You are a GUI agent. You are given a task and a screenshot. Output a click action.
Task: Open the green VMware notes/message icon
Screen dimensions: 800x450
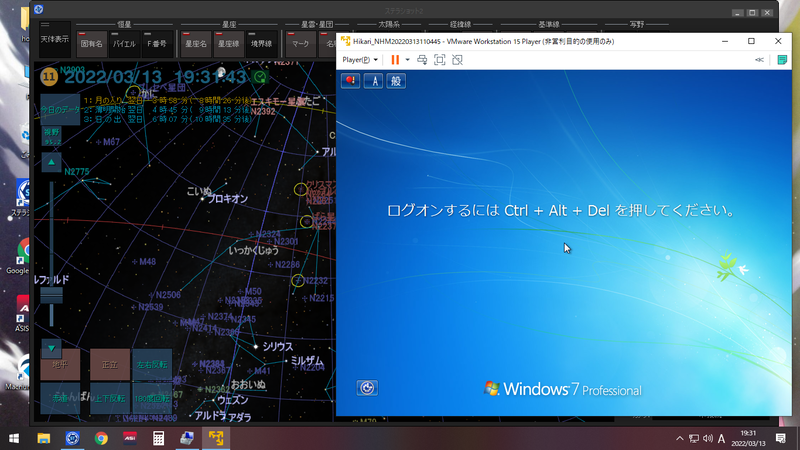tap(782, 60)
